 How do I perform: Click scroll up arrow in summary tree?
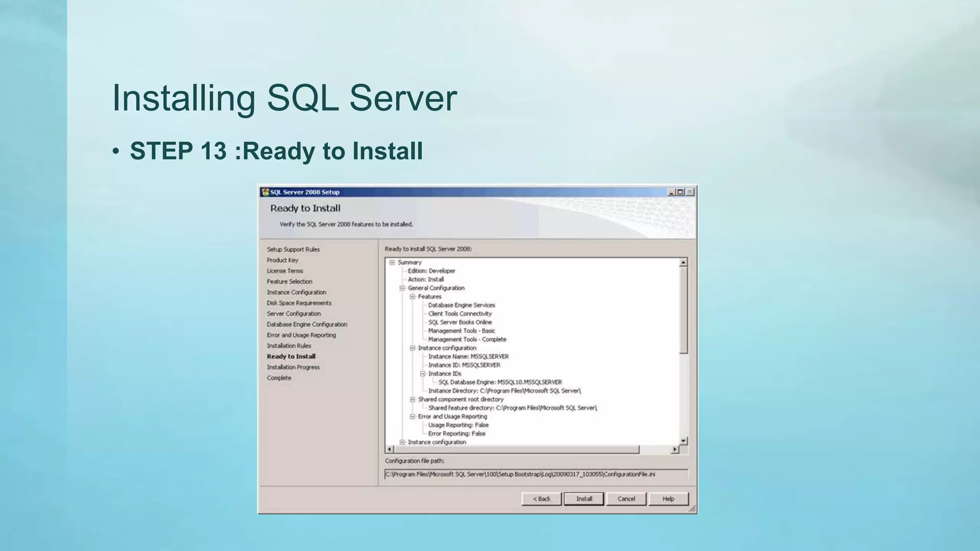(x=683, y=263)
